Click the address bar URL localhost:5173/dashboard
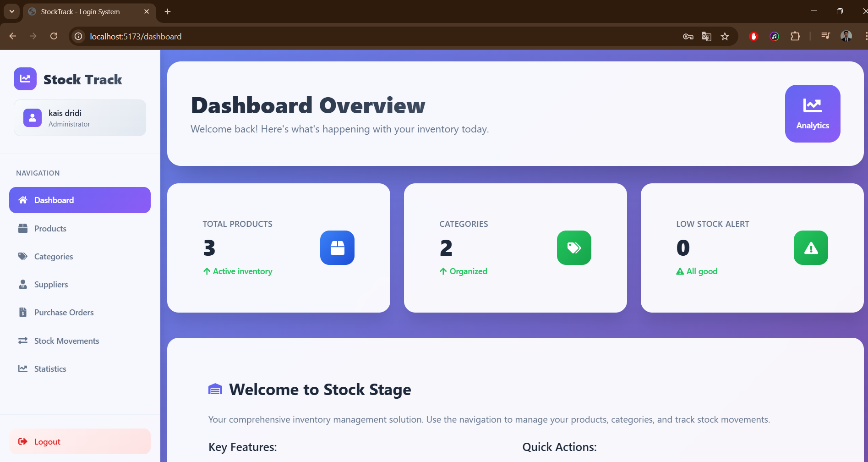 click(x=136, y=36)
